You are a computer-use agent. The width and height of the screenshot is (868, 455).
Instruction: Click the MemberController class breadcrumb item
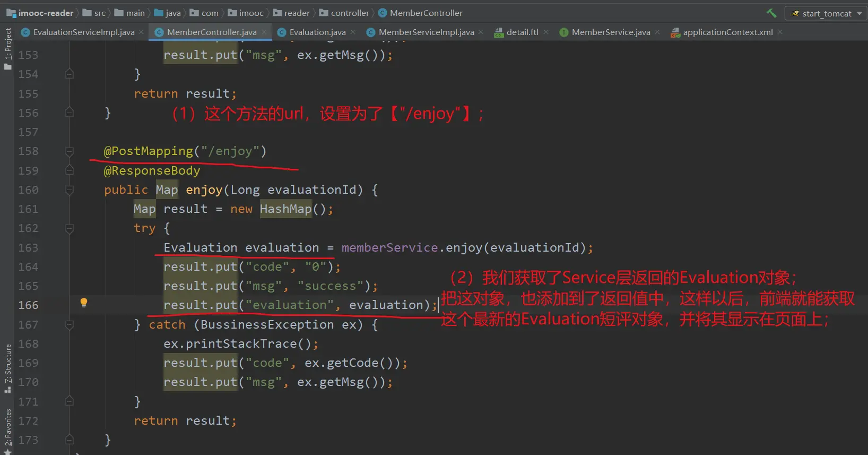coord(426,13)
